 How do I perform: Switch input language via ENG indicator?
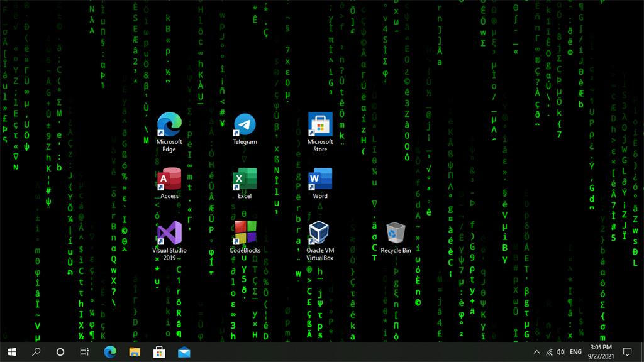[x=576, y=352]
